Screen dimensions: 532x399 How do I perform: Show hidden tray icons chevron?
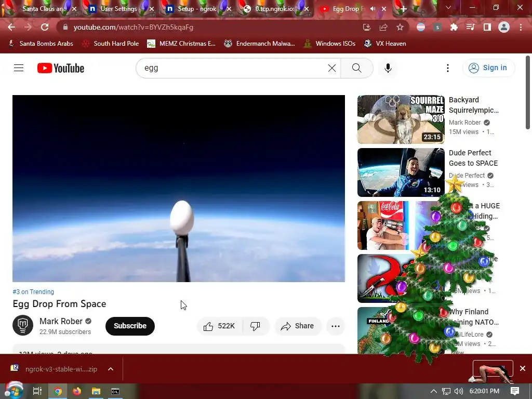(434, 391)
